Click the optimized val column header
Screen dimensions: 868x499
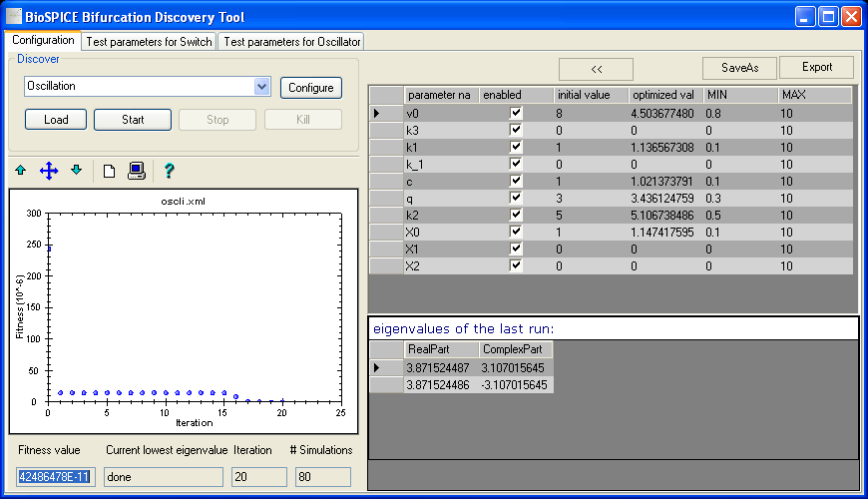pos(665,95)
